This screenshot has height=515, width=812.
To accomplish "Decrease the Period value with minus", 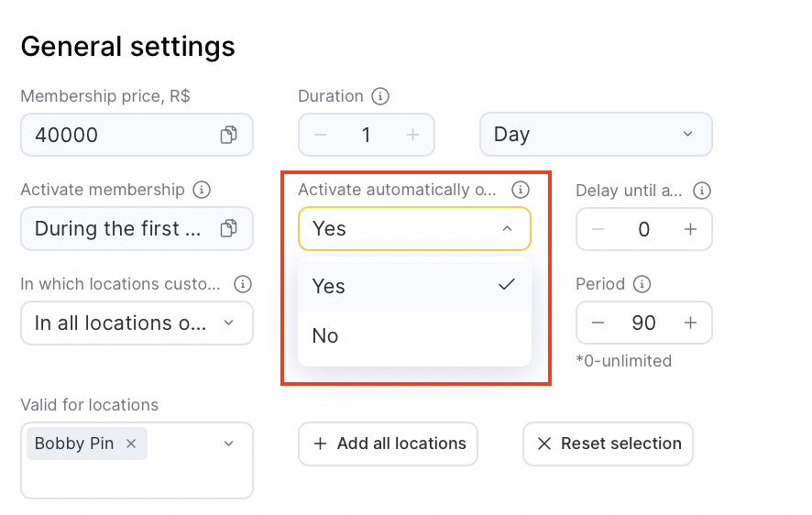I will pos(598,323).
